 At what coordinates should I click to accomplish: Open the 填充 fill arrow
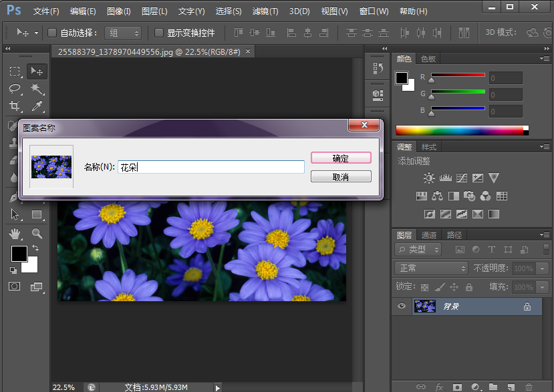point(543,287)
